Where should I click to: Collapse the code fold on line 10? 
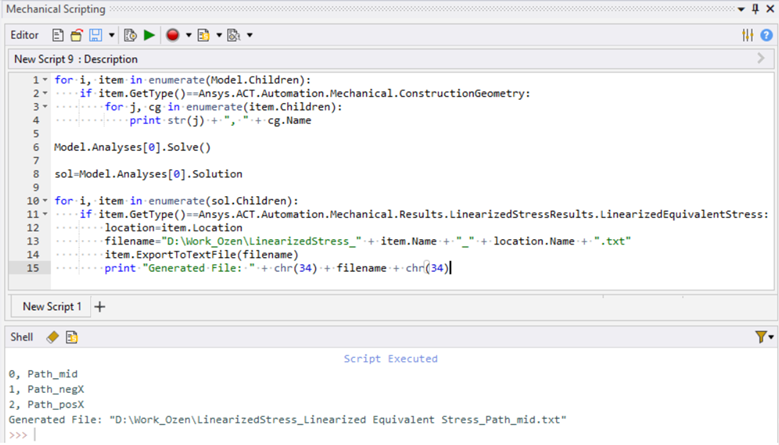click(46, 200)
